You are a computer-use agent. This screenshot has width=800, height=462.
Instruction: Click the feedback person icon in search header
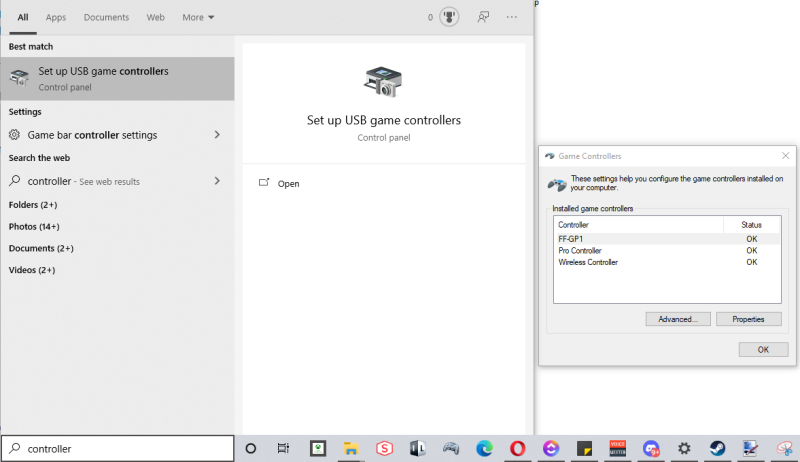coord(483,17)
